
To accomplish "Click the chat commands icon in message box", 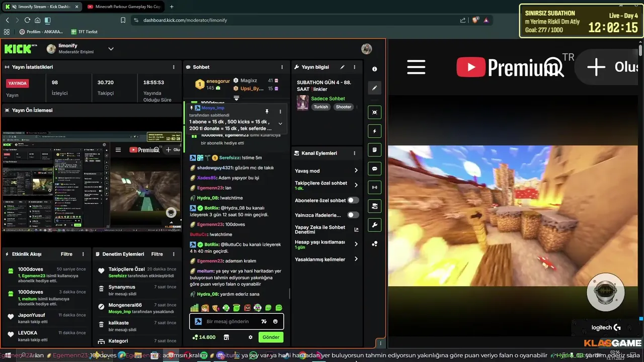I will tap(264, 321).
